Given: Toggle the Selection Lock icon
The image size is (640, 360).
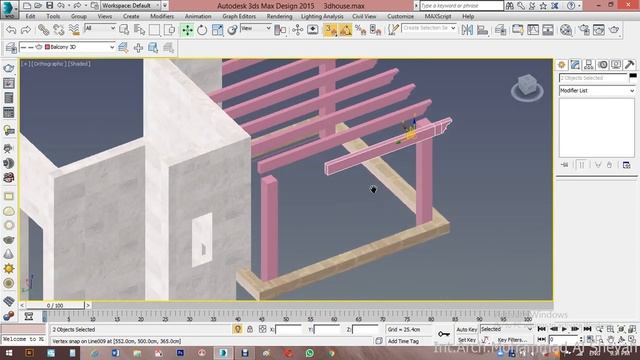Looking at the screenshot, I should point(250,329).
